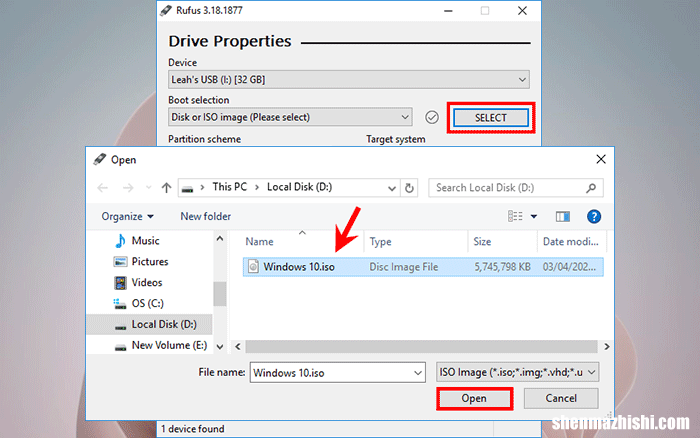Click the Rufus icon in Open dialog title
700x438 pixels.
click(100, 159)
